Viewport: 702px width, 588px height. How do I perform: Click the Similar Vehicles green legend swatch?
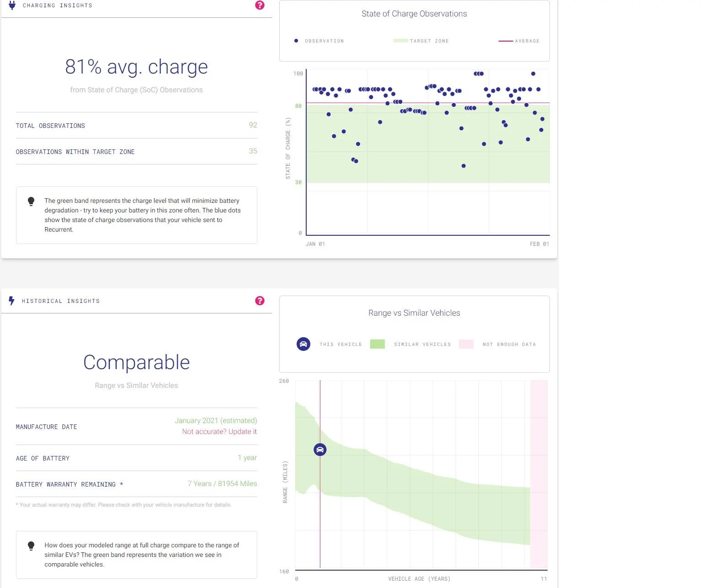(378, 344)
